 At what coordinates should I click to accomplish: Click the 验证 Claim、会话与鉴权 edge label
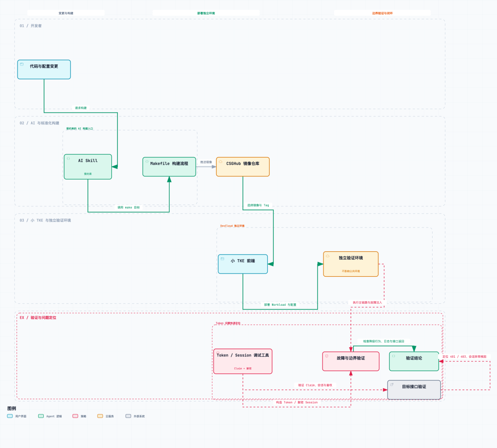pyautogui.click(x=315, y=385)
